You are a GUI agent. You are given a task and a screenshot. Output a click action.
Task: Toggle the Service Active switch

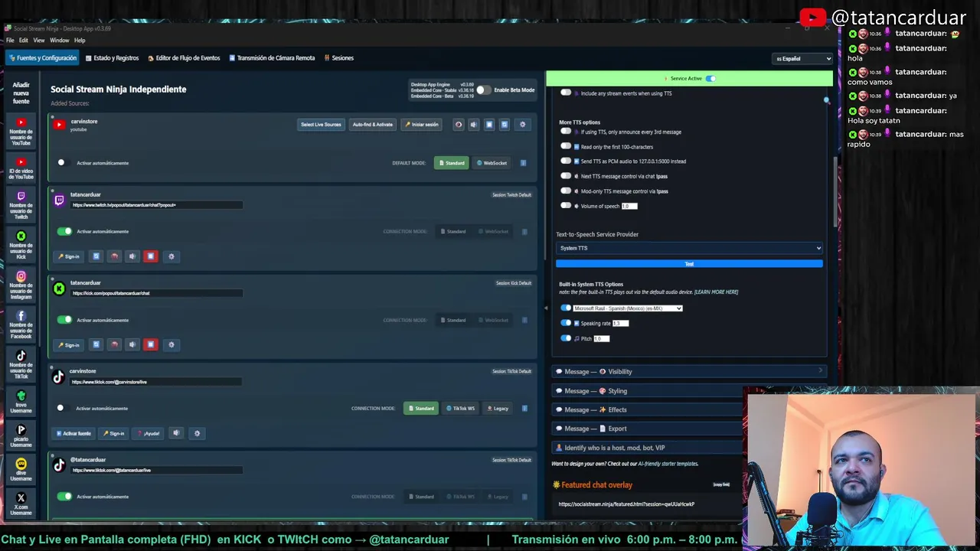(x=710, y=78)
